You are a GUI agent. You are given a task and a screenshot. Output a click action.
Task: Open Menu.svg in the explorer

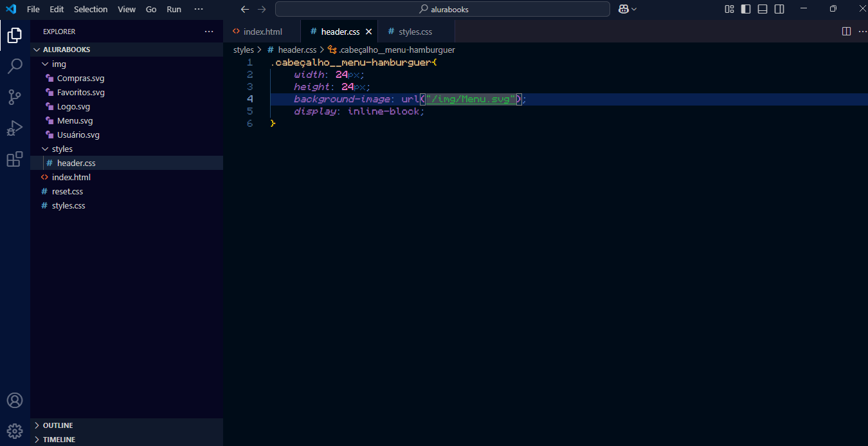(x=127, y=120)
